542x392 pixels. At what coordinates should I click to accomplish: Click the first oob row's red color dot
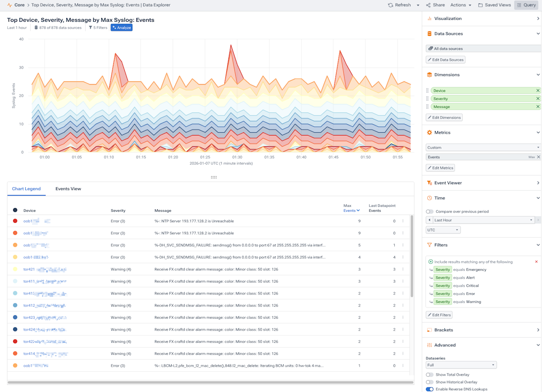pyautogui.click(x=15, y=221)
